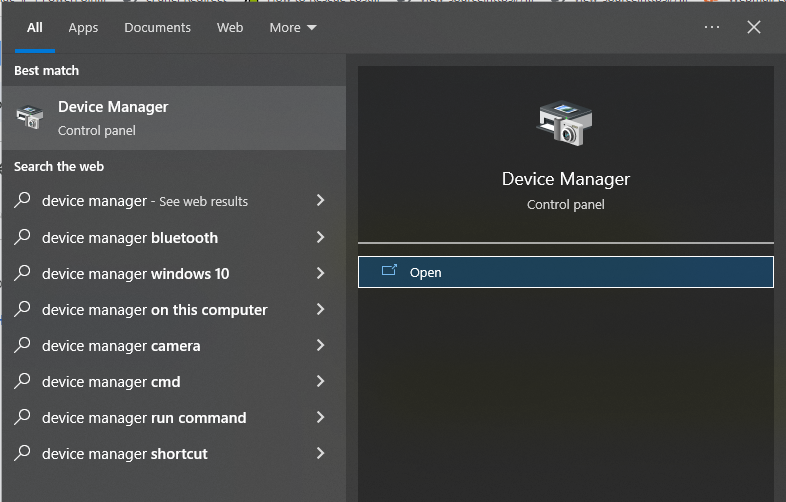Expand arrow for device manager run command
This screenshot has height=502, width=786.
[x=321, y=417]
